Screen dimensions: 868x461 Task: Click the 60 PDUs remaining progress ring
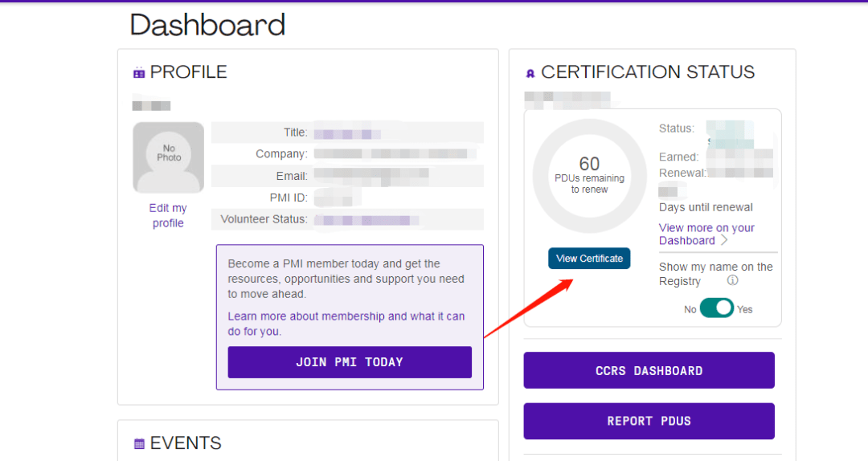pyautogui.click(x=589, y=176)
